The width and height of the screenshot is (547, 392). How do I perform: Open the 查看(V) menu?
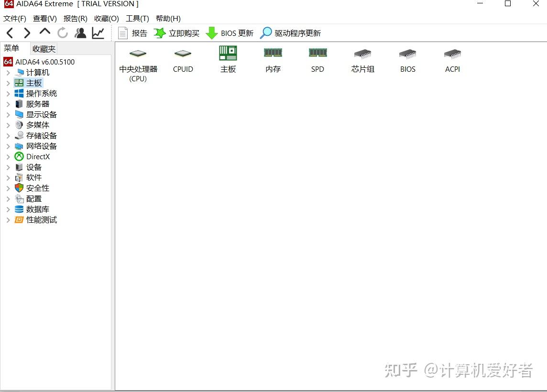[x=44, y=19]
